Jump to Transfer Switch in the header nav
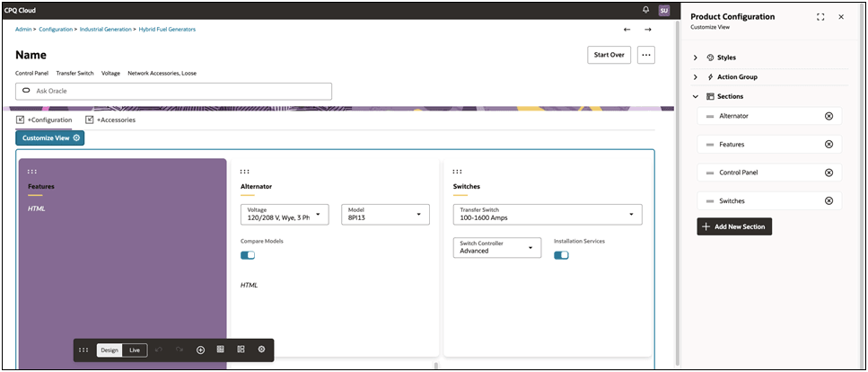868x372 pixels. coord(75,73)
